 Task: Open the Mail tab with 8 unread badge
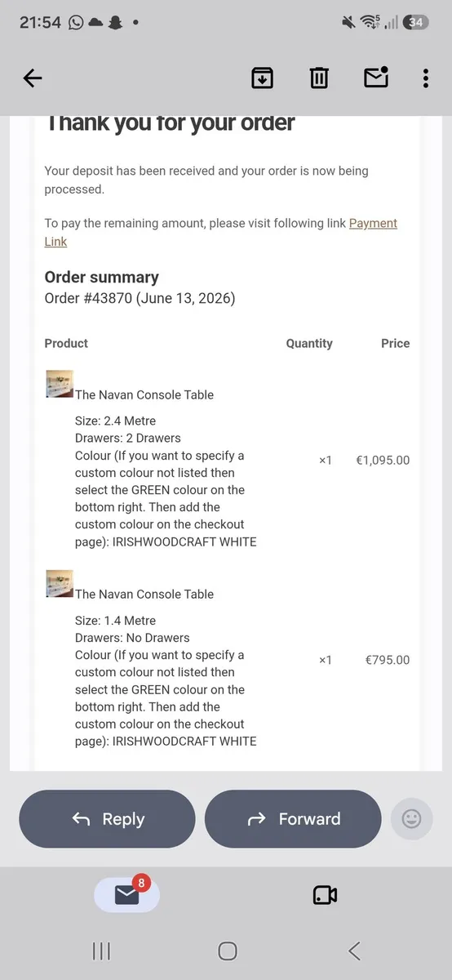127,894
